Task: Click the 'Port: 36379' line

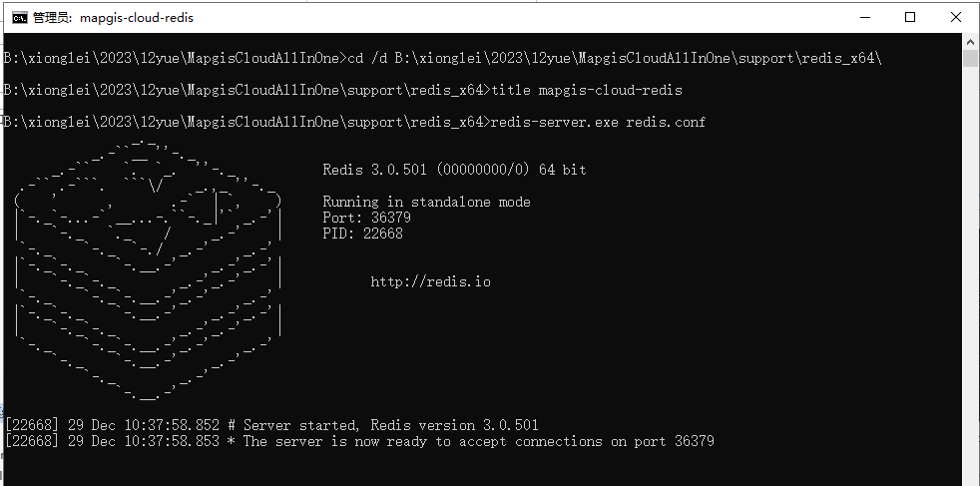Action: point(366,218)
